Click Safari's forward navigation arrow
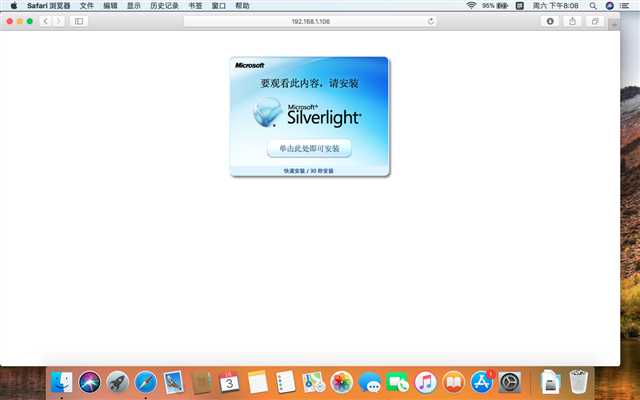 (x=58, y=21)
